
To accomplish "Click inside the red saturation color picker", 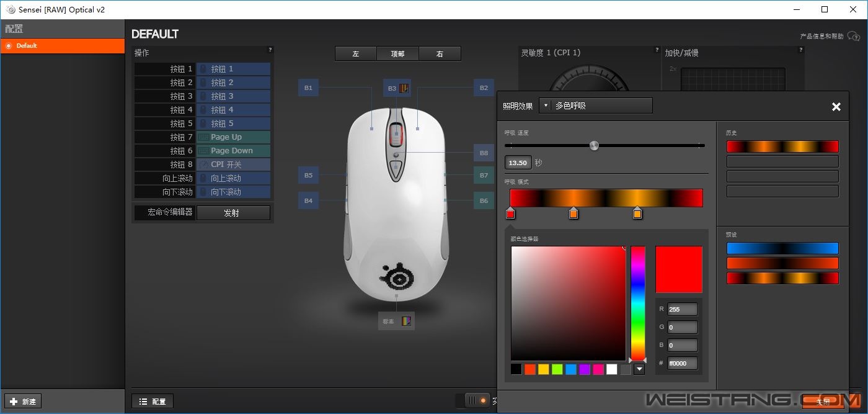I will coord(569,303).
